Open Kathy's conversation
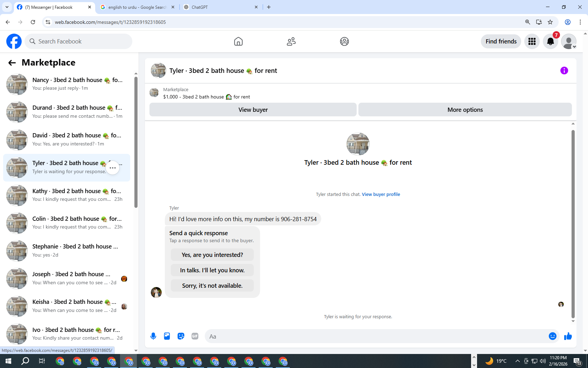The image size is (588, 368). click(x=66, y=195)
